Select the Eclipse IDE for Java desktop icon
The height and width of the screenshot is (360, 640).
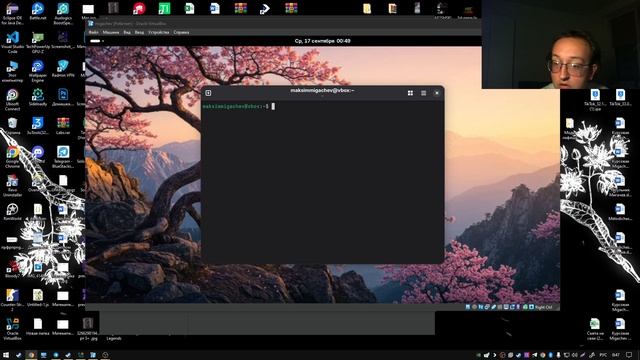[12, 13]
